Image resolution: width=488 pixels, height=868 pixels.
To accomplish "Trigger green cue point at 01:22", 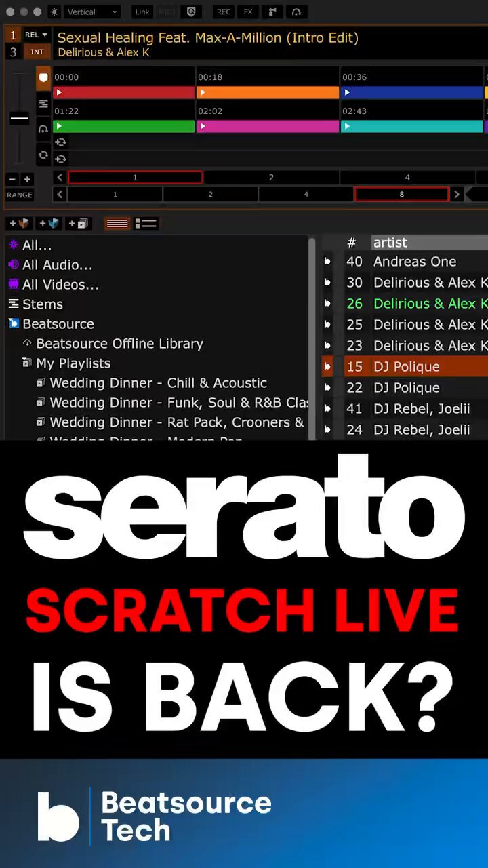I will pyautogui.click(x=124, y=126).
